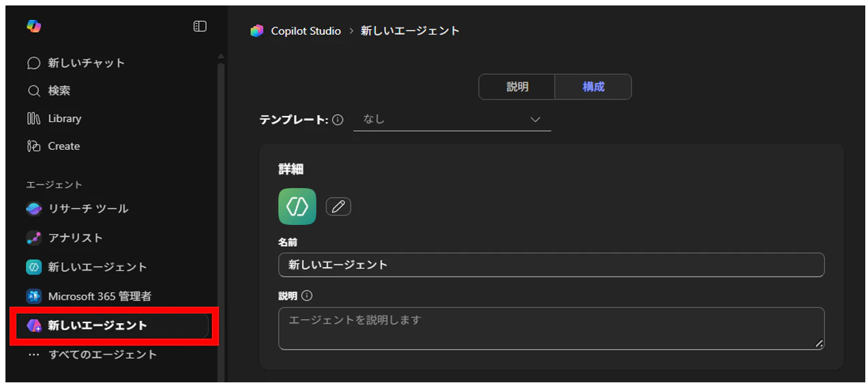
Task: Click the Microsoft 365 管理者 icon
Action: (x=34, y=296)
